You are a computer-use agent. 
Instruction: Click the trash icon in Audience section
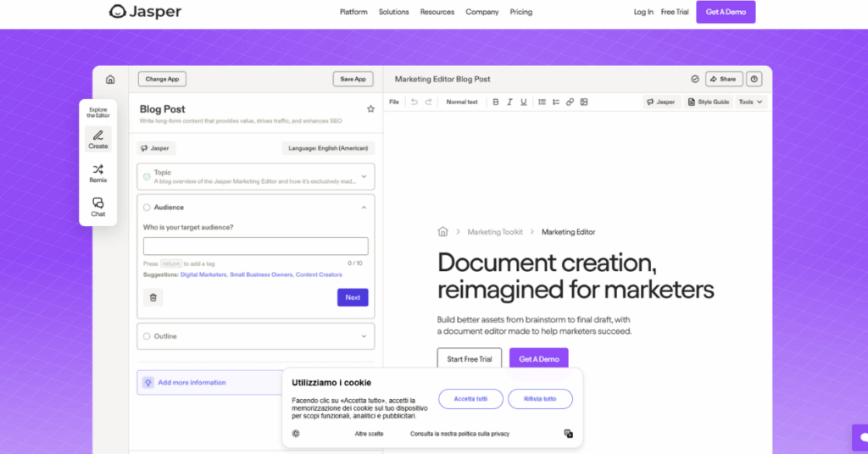[x=153, y=297]
